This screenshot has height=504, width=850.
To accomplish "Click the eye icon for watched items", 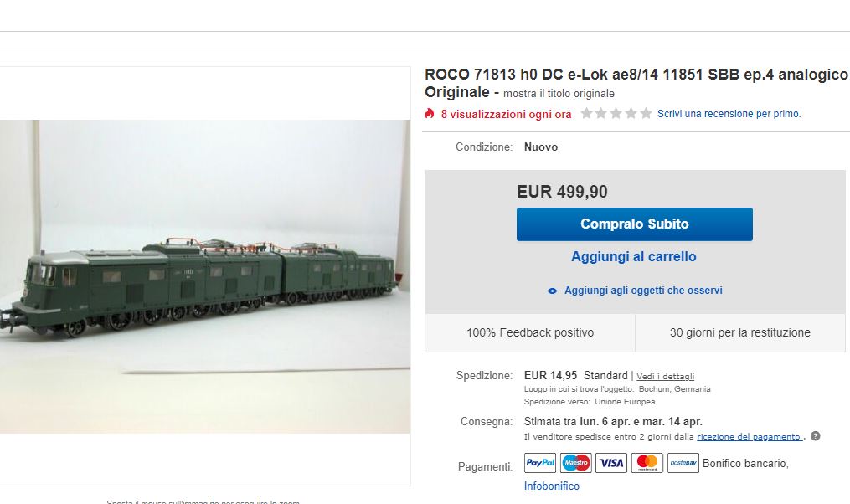I will click(552, 291).
